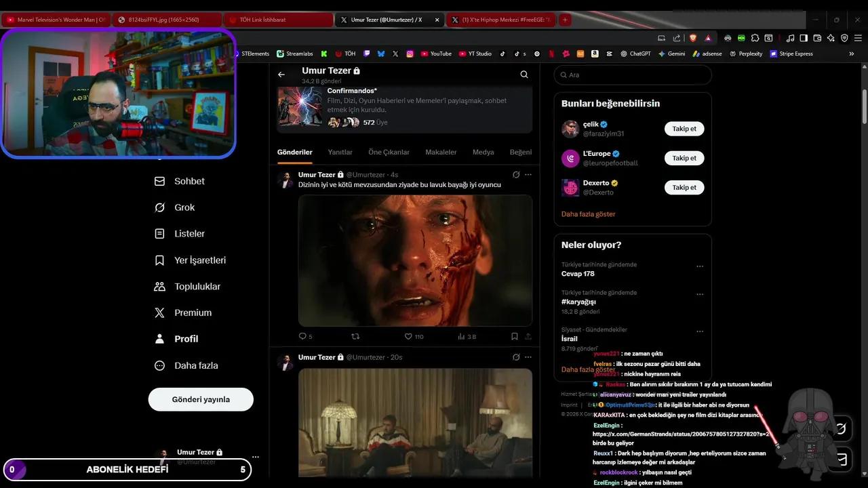The image size is (868, 488).
Task: Open the two men sitting room image
Action: tap(415, 423)
